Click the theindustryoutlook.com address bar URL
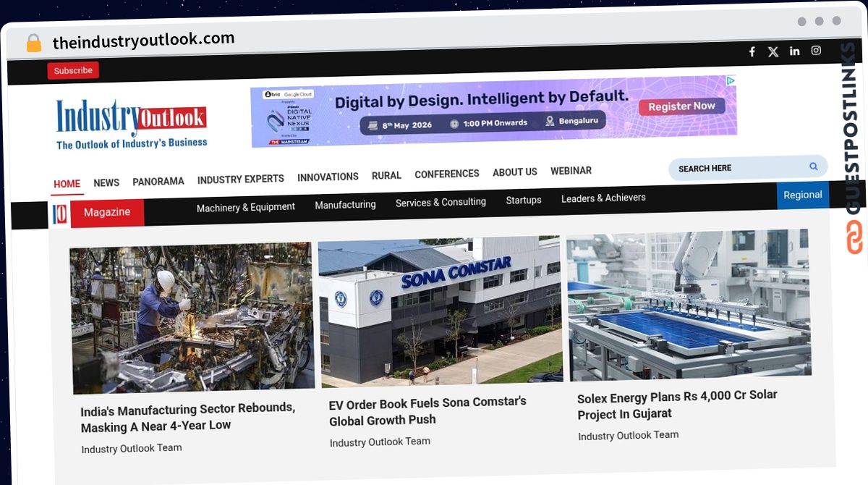Screen dimensions: 868x485 [x=143, y=41]
